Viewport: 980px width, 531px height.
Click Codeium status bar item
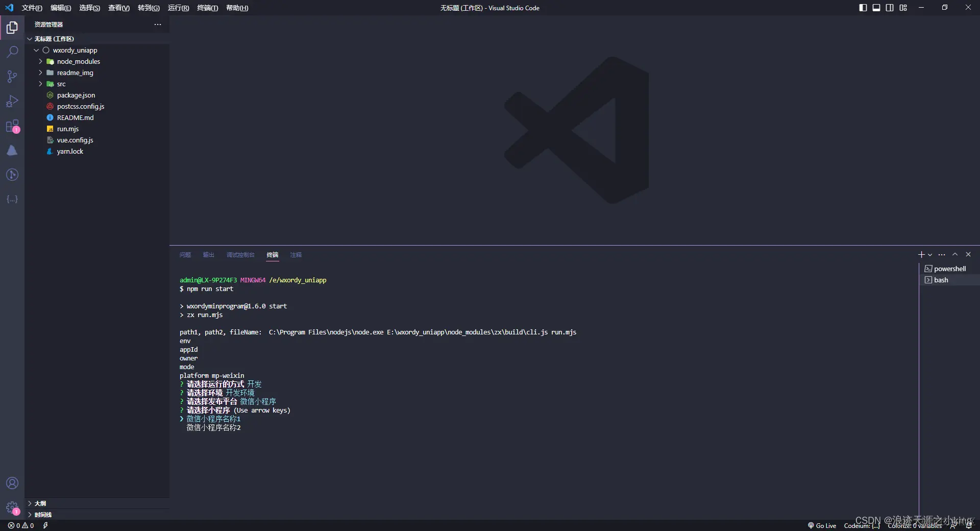[x=862, y=525]
